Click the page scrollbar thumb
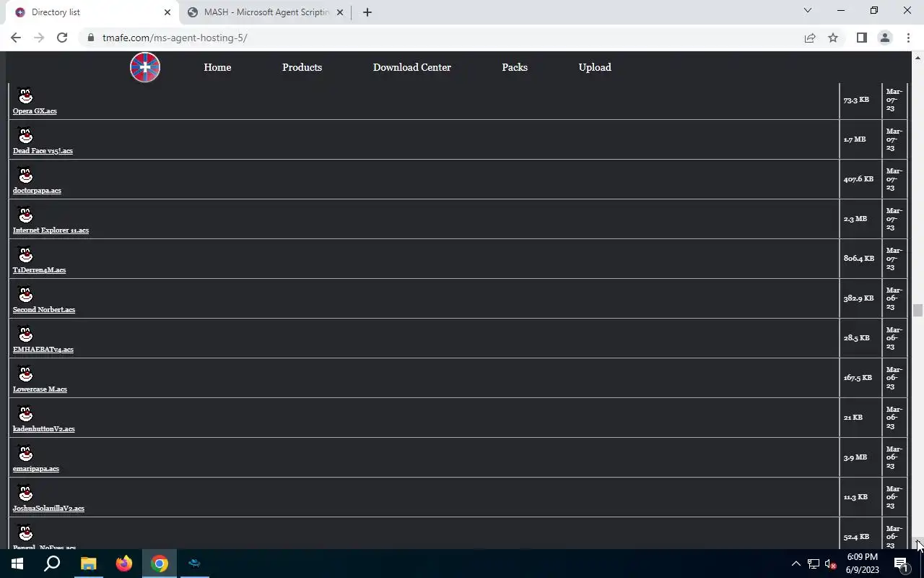Viewport: 924px width, 578px height. click(918, 311)
